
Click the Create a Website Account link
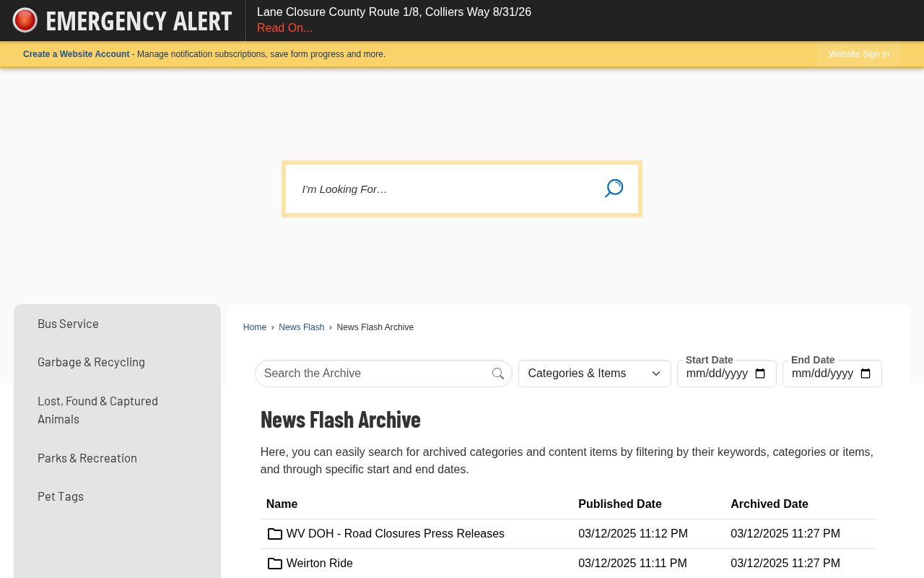[76, 54]
